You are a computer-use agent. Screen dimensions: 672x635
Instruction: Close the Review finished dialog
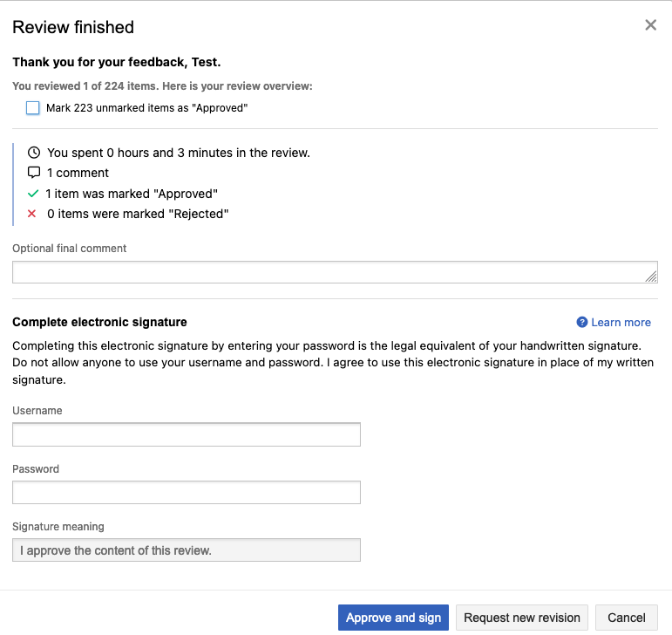coord(650,25)
